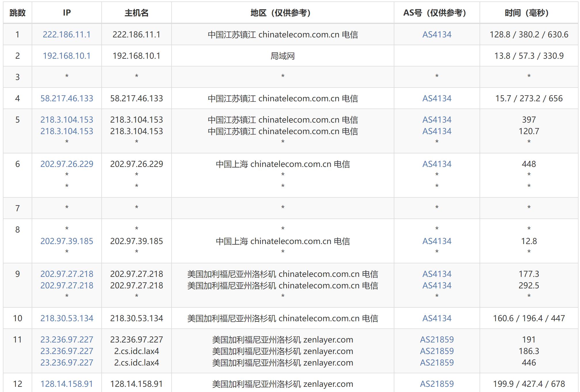Click the IP column header
The width and height of the screenshot is (580, 392).
pyautogui.click(x=67, y=13)
